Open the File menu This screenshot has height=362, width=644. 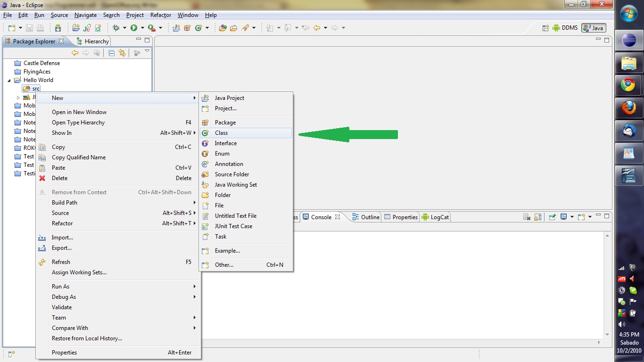point(8,15)
